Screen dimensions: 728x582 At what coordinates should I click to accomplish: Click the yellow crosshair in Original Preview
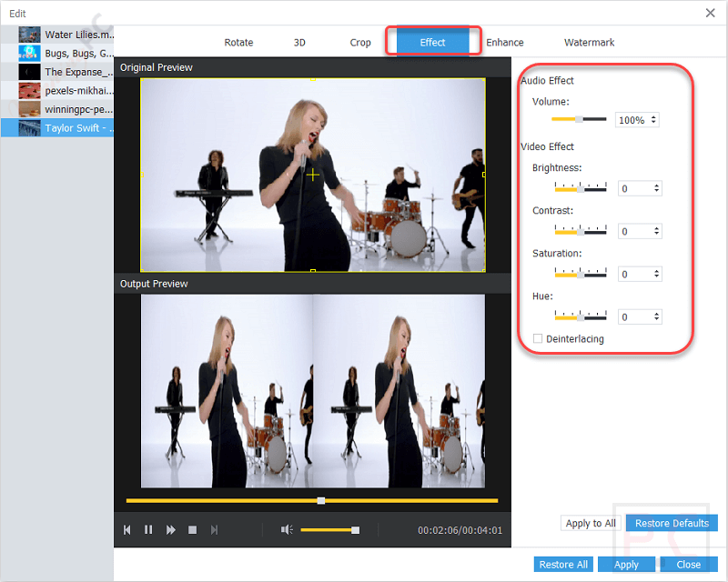click(x=313, y=175)
